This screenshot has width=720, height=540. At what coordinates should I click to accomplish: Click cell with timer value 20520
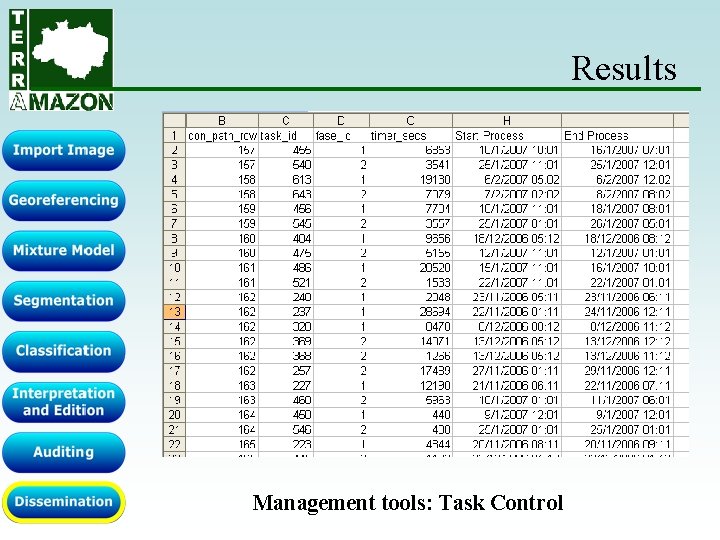point(411,268)
